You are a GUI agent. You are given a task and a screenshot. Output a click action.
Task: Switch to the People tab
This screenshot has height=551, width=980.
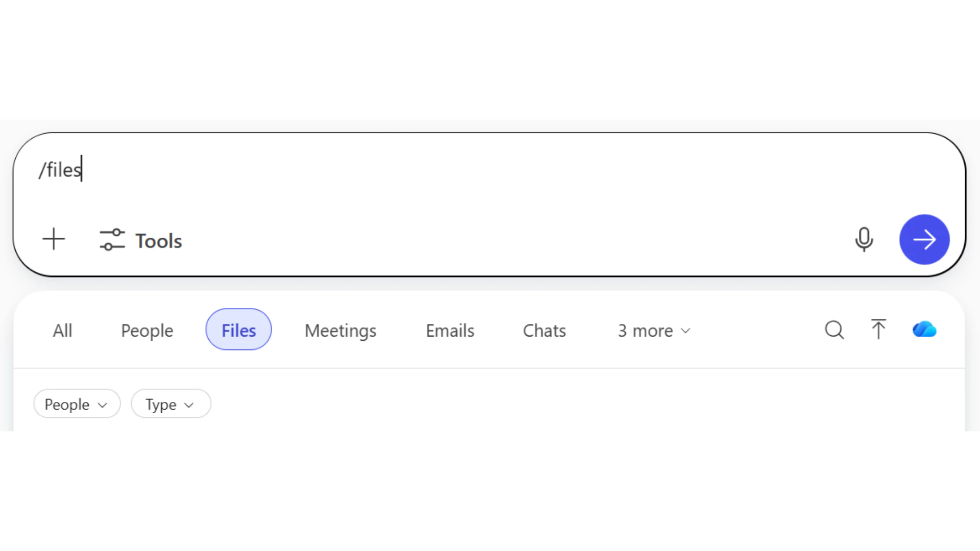coord(146,331)
